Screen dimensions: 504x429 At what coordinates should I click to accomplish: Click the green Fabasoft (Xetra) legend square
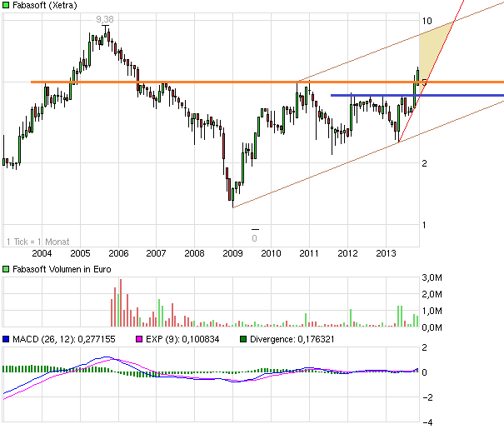(x=7, y=6)
